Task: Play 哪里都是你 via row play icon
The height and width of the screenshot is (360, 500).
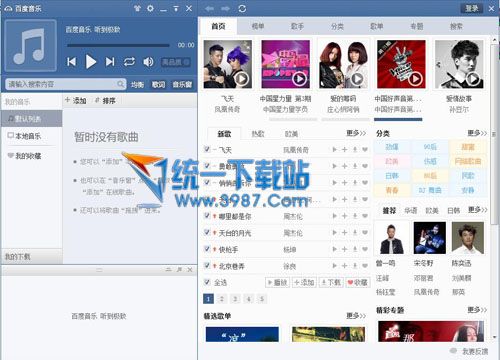Action: pyautogui.click(x=334, y=216)
